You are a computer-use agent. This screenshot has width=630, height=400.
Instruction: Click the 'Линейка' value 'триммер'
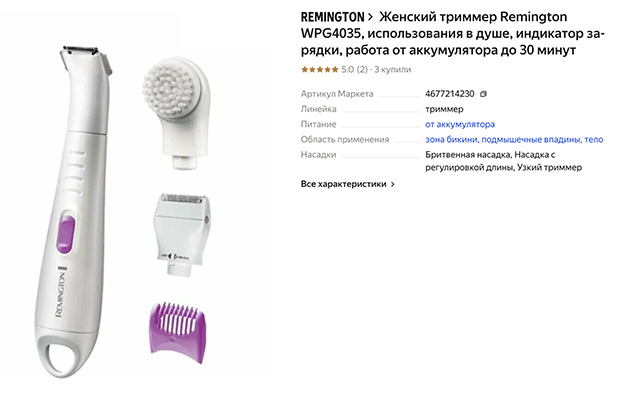click(444, 109)
